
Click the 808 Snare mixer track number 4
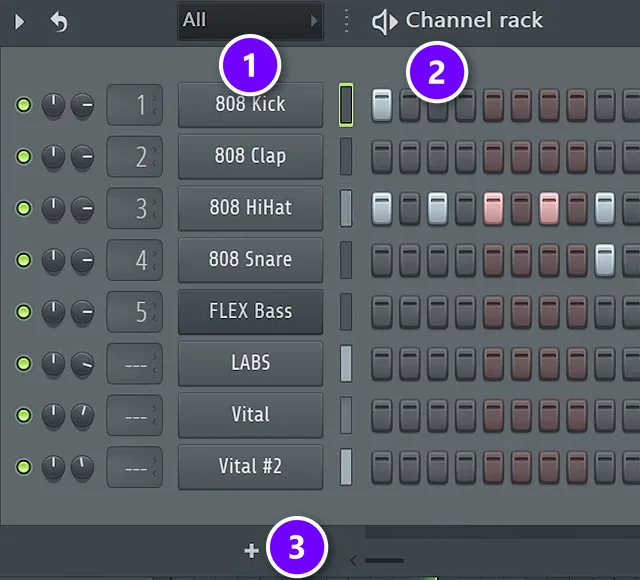click(135, 260)
